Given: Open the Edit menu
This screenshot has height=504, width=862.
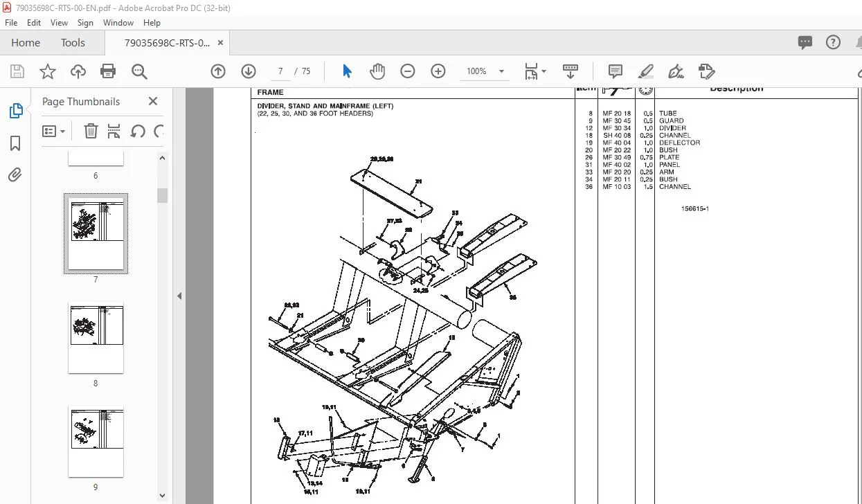Looking at the screenshot, I should 34,23.
